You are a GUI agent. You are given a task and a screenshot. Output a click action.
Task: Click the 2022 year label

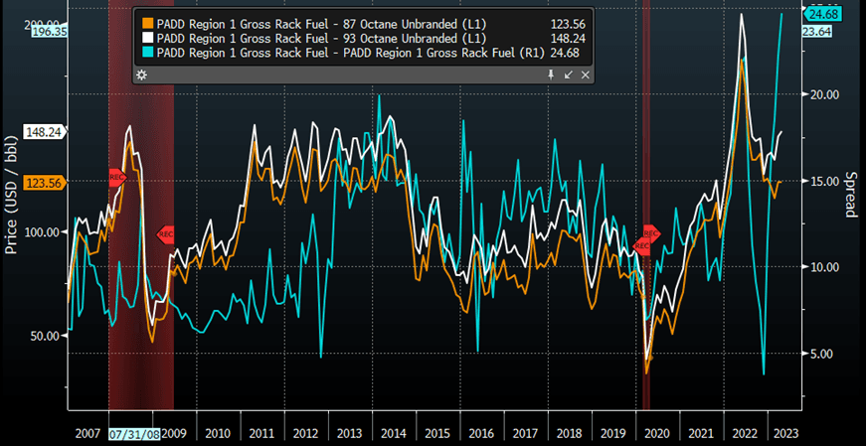[x=745, y=433]
